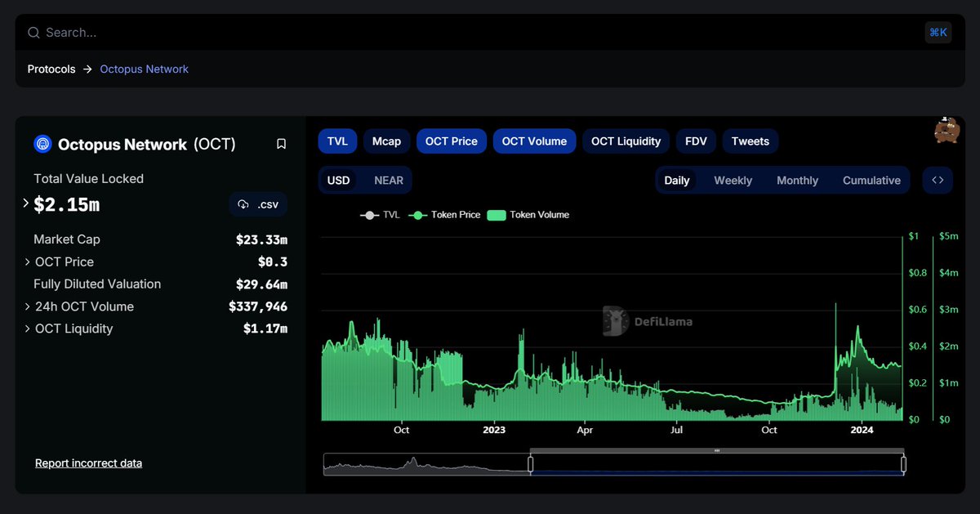Toggle FDV chart metric
The width and height of the screenshot is (980, 514).
pos(696,141)
